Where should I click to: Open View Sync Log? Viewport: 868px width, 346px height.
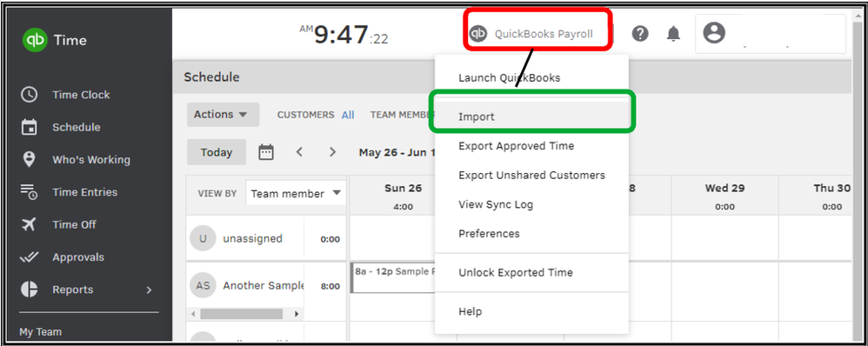pos(496,204)
